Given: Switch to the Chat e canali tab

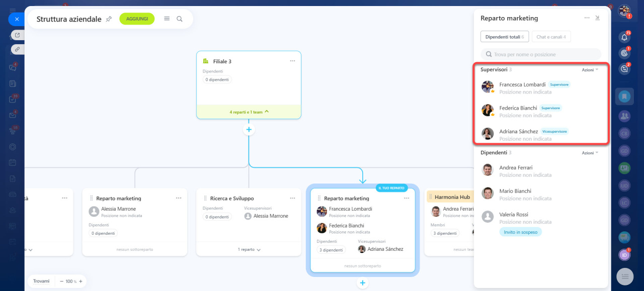Looking at the screenshot, I should click(551, 37).
